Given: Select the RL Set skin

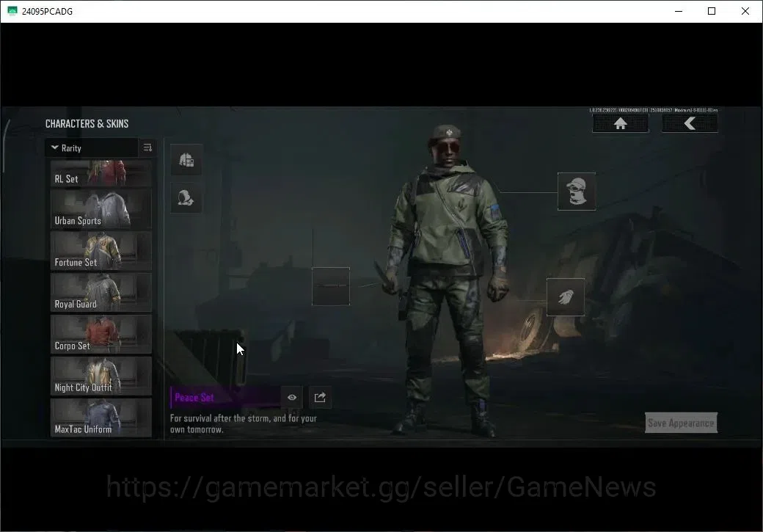Looking at the screenshot, I should 101,173.
